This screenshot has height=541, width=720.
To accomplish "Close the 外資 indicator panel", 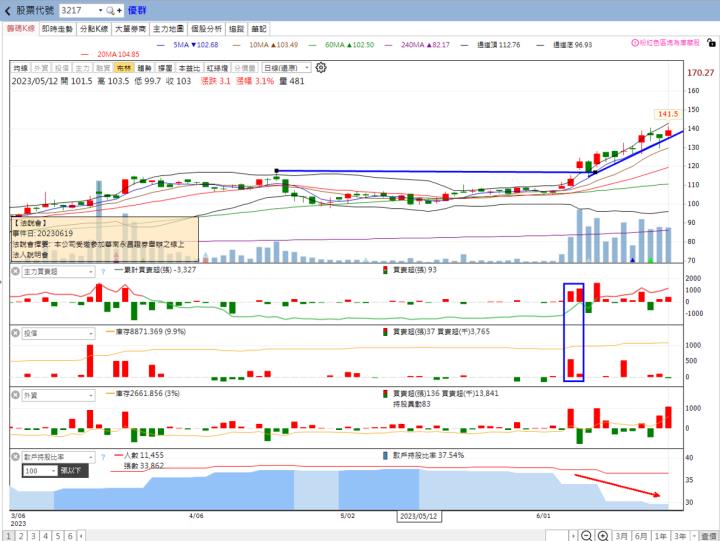I will [x=15, y=395].
